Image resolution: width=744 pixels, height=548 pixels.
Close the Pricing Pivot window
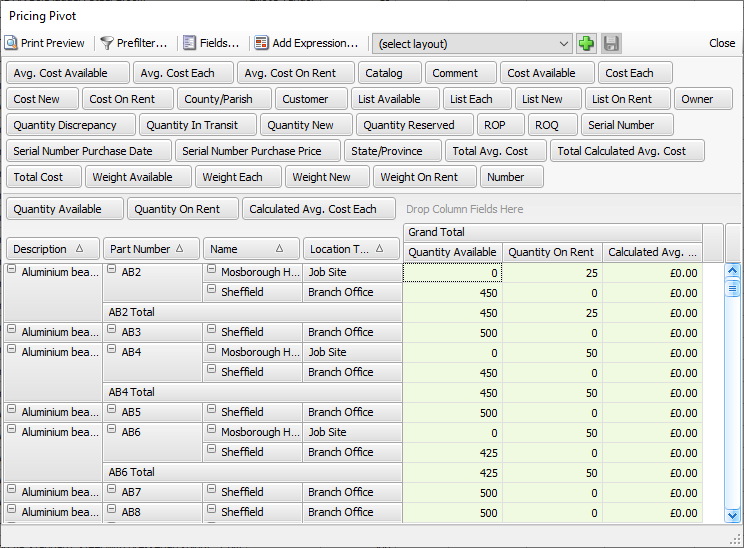click(x=722, y=43)
